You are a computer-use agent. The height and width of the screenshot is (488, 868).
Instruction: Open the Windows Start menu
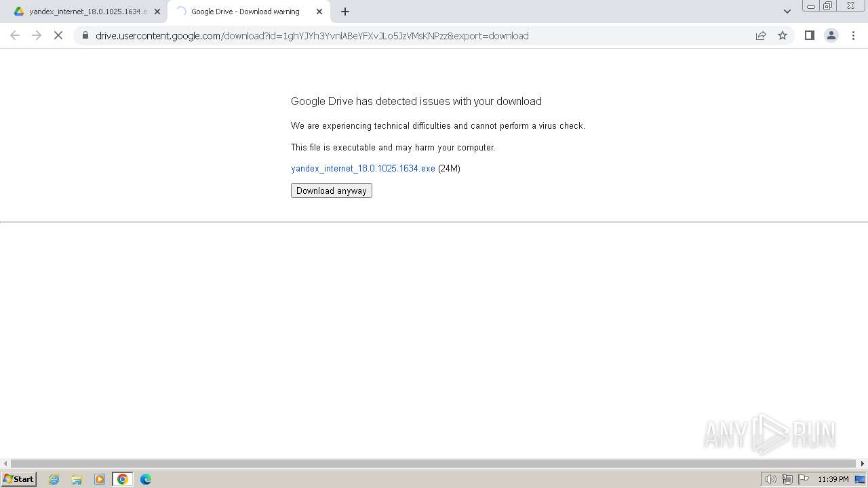(x=19, y=479)
